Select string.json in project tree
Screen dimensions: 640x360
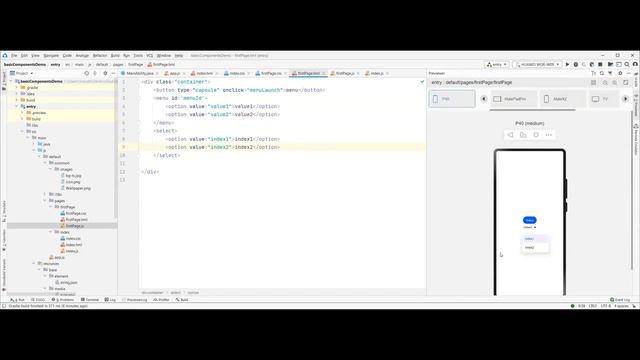[x=67, y=282]
